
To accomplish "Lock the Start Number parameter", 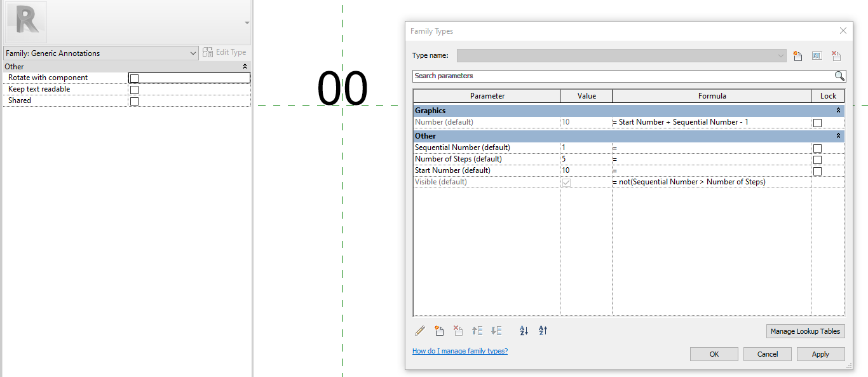I will [817, 171].
